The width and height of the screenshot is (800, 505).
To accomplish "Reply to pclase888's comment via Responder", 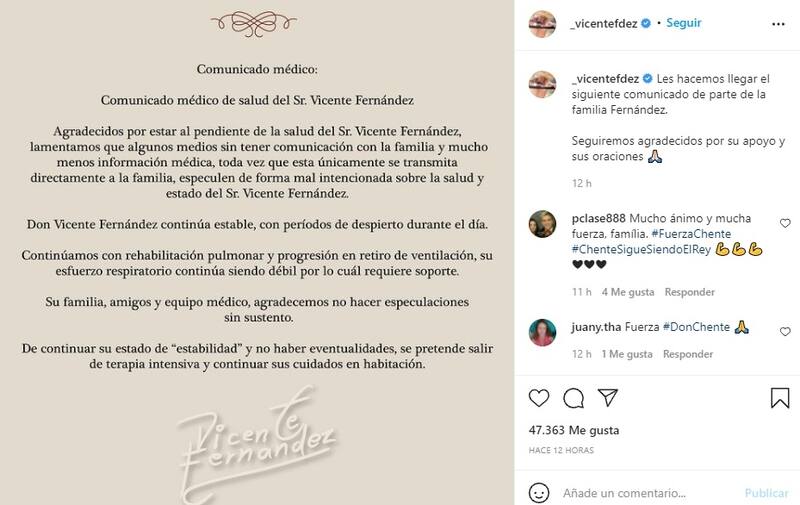I will [x=689, y=292].
